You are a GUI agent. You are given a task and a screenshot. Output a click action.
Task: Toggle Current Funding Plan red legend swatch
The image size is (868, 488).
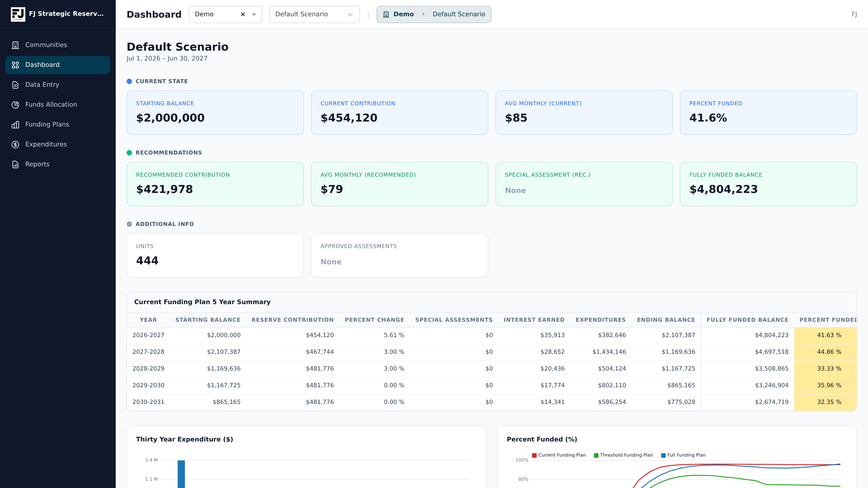(x=534, y=455)
